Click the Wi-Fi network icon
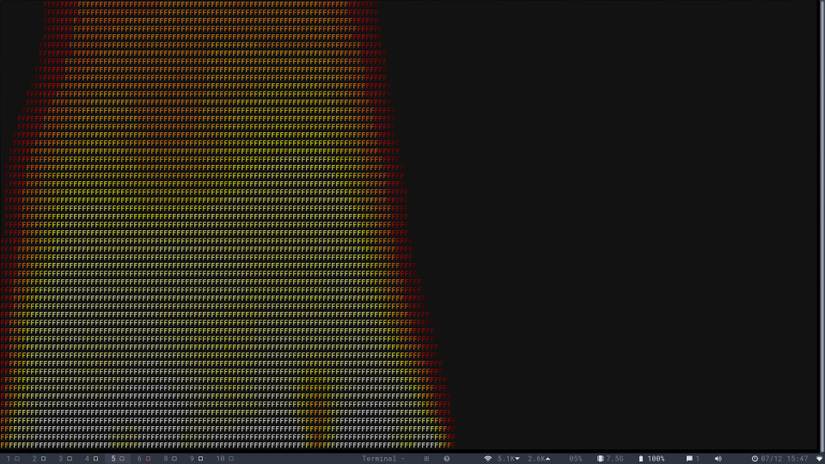 coord(488,459)
